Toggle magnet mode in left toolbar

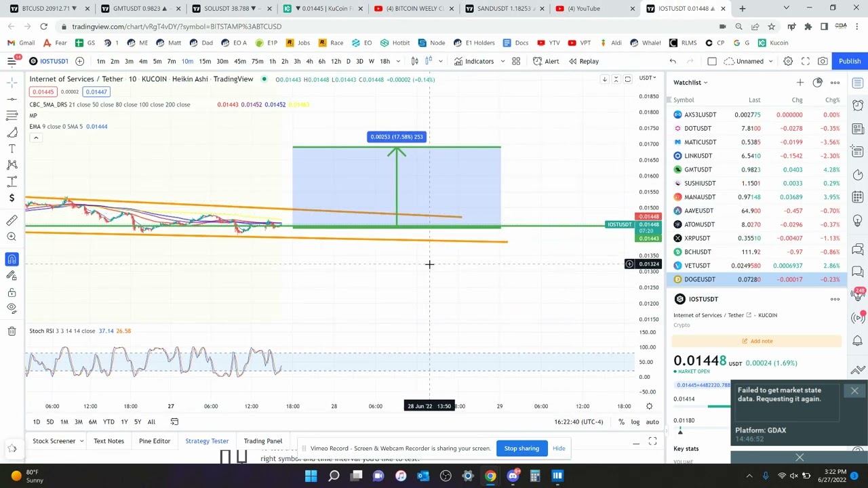[x=12, y=259]
